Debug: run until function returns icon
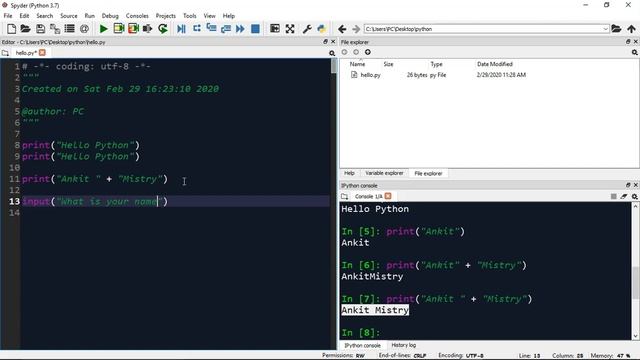 click(226, 29)
